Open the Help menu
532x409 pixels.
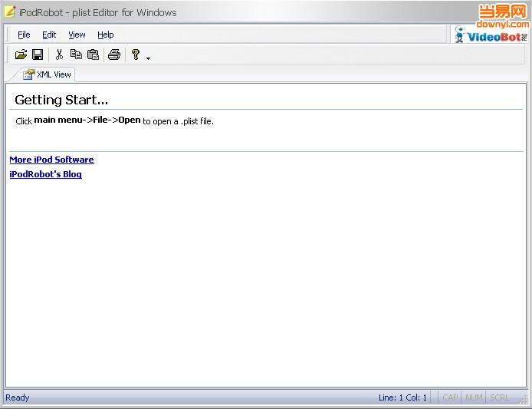pyautogui.click(x=106, y=35)
